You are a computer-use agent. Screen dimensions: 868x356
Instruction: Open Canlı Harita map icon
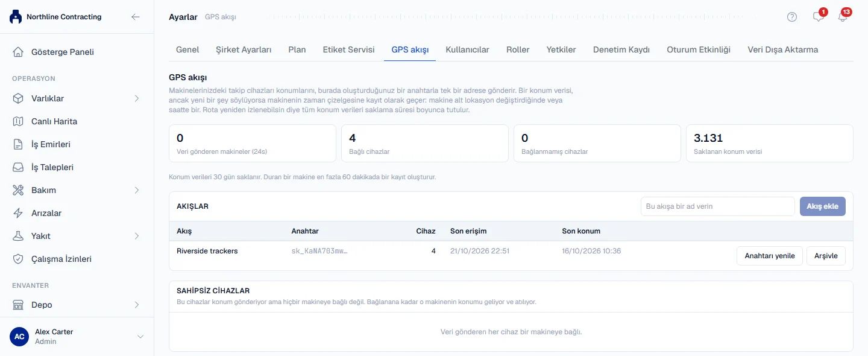19,121
